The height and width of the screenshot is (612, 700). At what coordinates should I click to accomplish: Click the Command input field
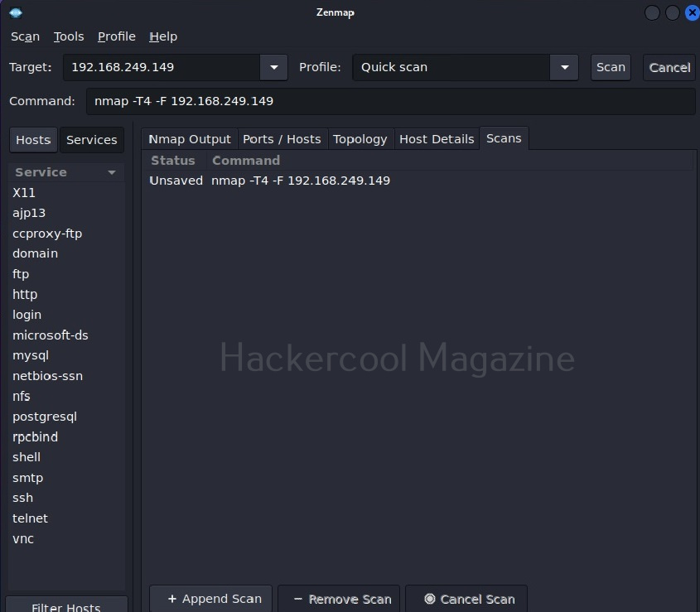pyautogui.click(x=391, y=101)
